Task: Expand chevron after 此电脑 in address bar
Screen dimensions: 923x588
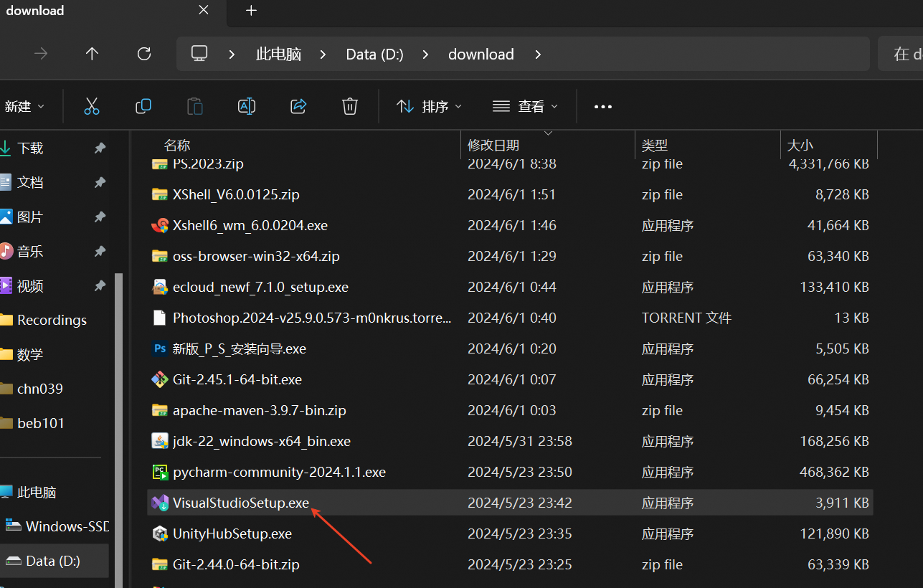Action: pos(323,54)
